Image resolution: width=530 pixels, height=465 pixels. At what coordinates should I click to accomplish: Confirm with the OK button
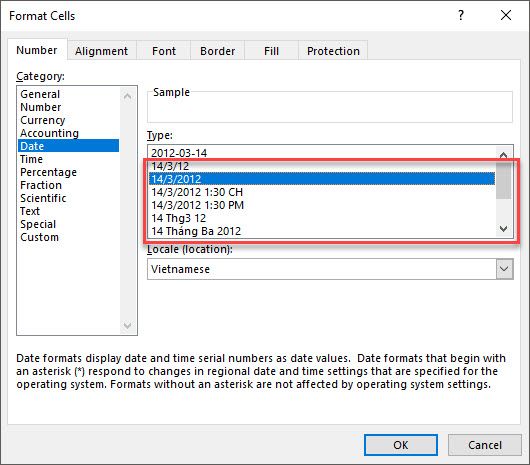click(401, 445)
